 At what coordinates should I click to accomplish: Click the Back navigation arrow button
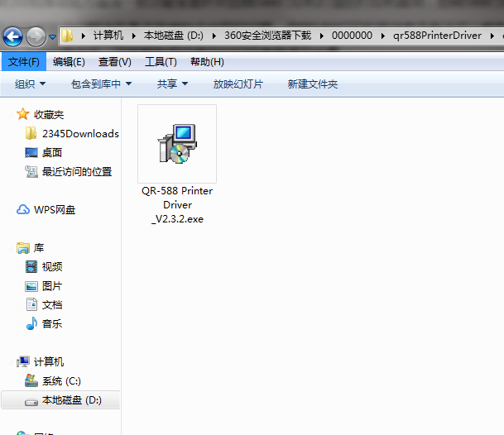tap(12, 36)
